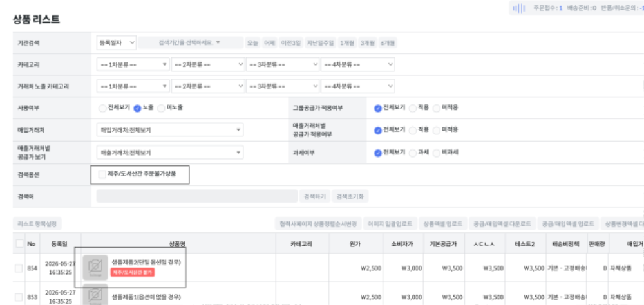This screenshot has width=644, height=305.
Task: Open 거래처 노출 카테고리 1차분류 dropdown
Action: tap(133, 86)
